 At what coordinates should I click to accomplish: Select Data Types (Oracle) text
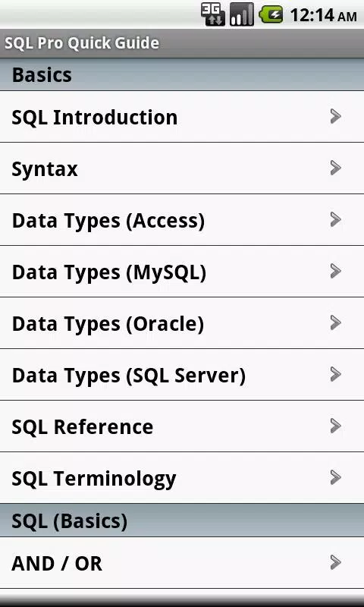[x=108, y=324]
